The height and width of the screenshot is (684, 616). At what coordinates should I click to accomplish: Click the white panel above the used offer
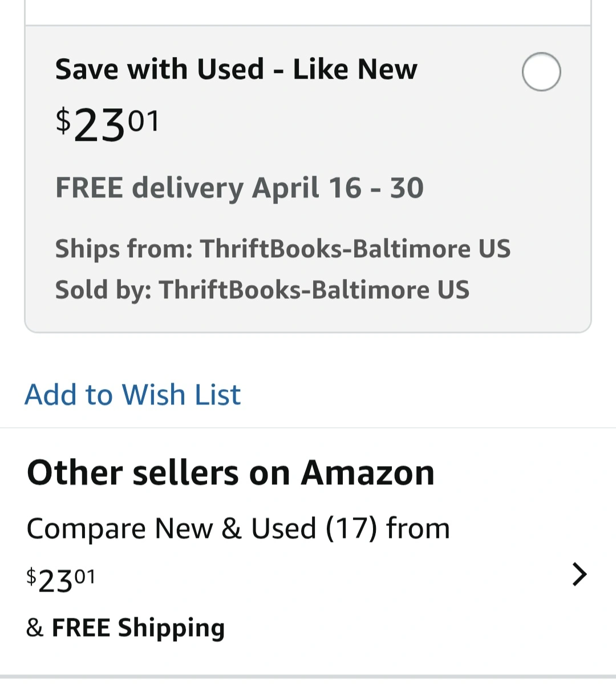308,11
